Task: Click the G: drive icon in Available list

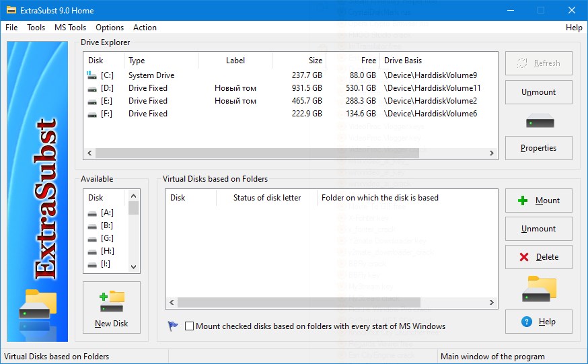Action: point(92,239)
